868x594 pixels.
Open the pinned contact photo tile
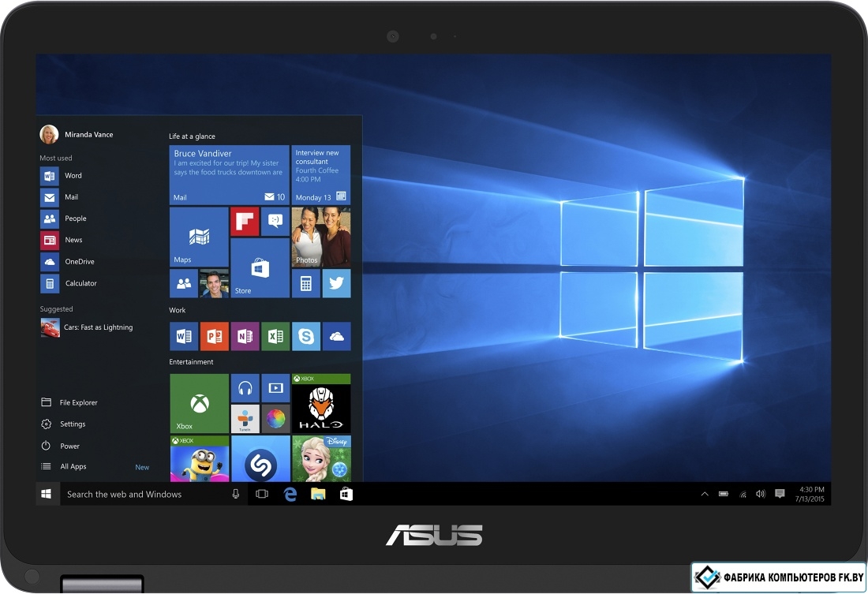pyautogui.click(x=214, y=283)
